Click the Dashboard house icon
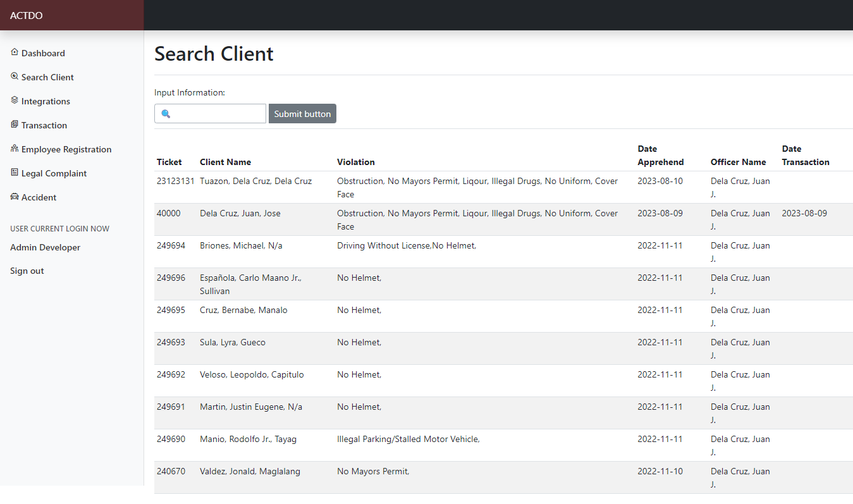853x504 pixels. [15, 52]
